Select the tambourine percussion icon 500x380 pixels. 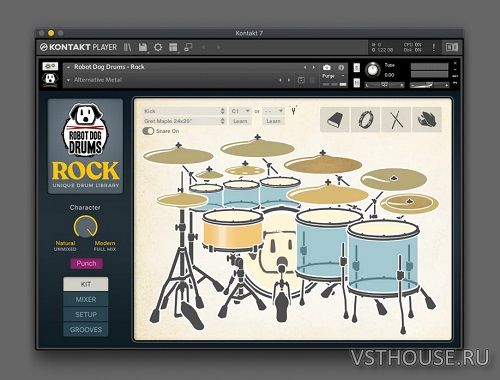(366, 119)
